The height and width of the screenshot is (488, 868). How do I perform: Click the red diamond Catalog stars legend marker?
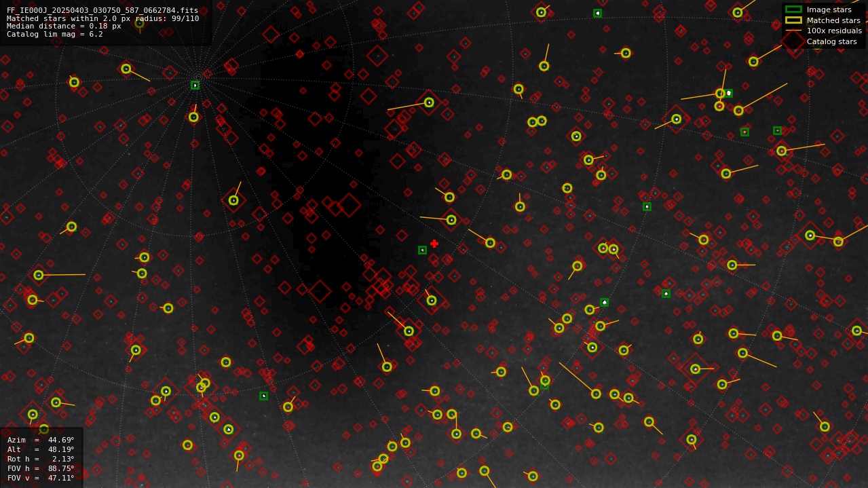[x=793, y=41]
